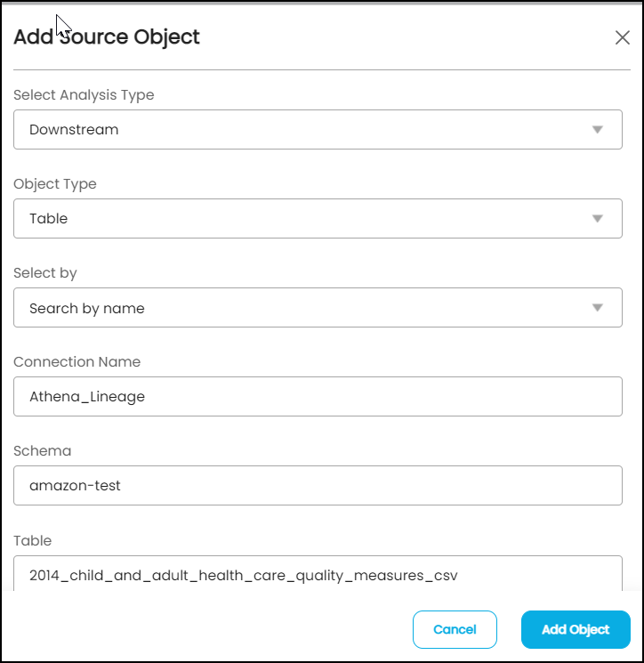
Task: Click the Connection Name field with Athena_Lineage
Action: [318, 397]
